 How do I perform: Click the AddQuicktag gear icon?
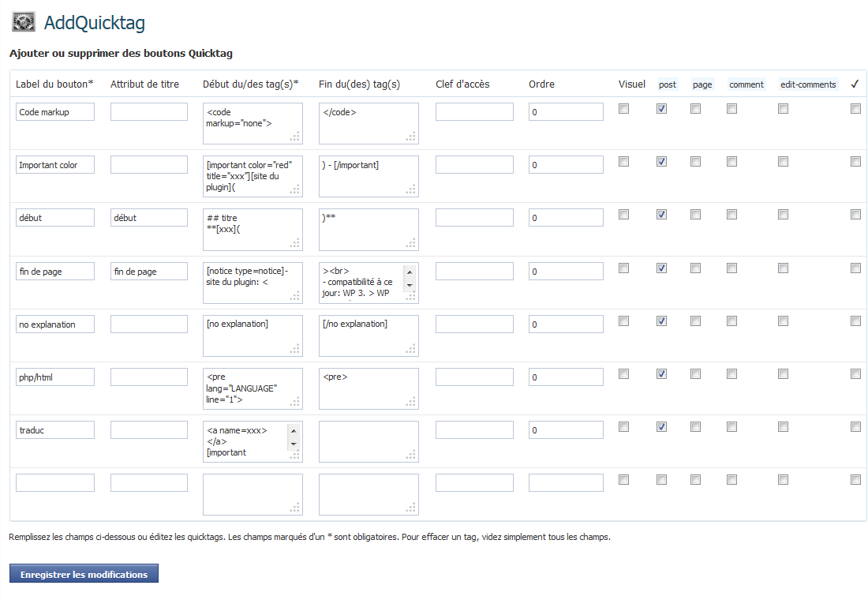tap(23, 22)
